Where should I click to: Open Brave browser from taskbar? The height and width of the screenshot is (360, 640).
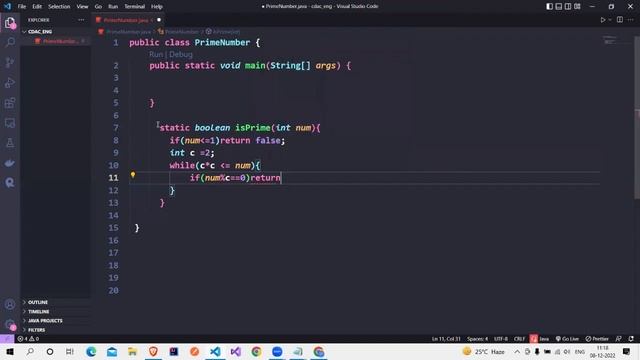click(x=153, y=351)
